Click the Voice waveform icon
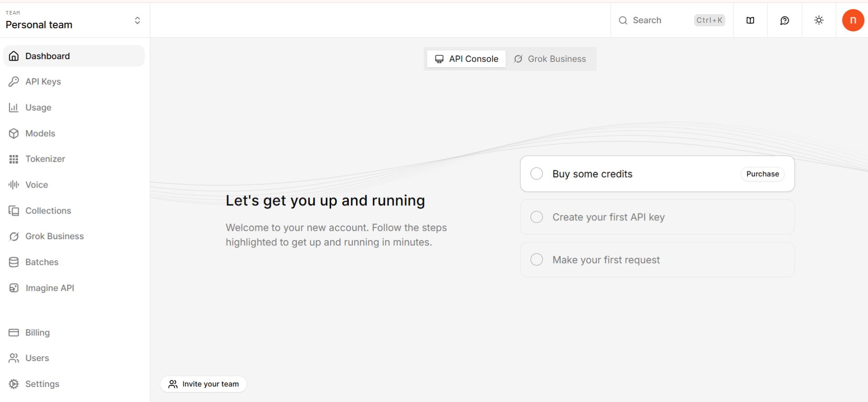The image size is (868, 402). (14, 185)
